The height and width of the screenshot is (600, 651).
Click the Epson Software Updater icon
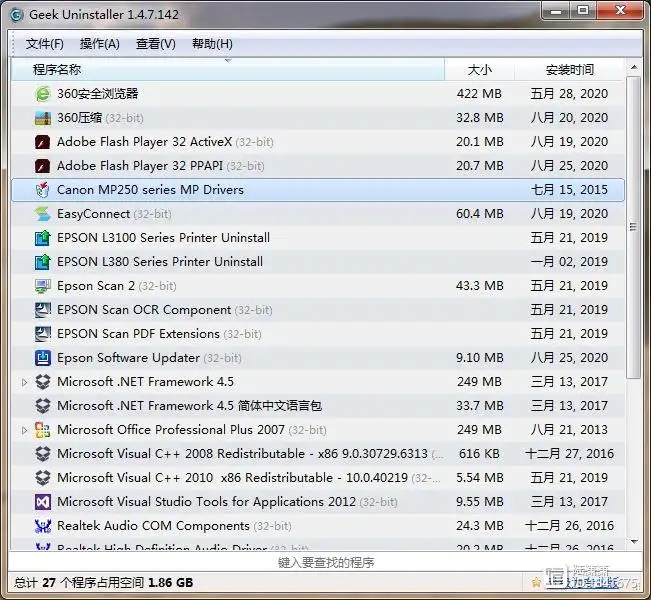[x=42, y=358]
